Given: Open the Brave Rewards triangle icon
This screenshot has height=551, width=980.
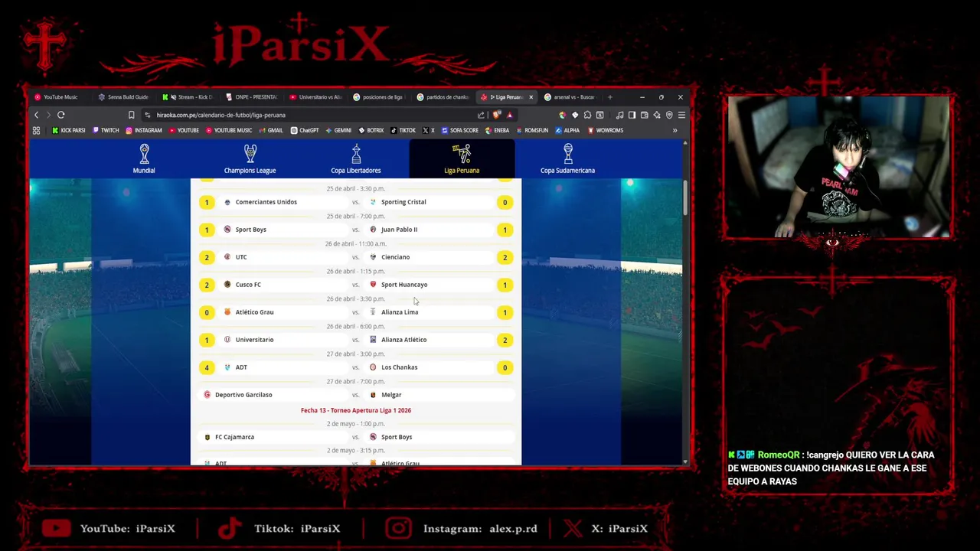Looking at the screenshot, I should (510, 115).
